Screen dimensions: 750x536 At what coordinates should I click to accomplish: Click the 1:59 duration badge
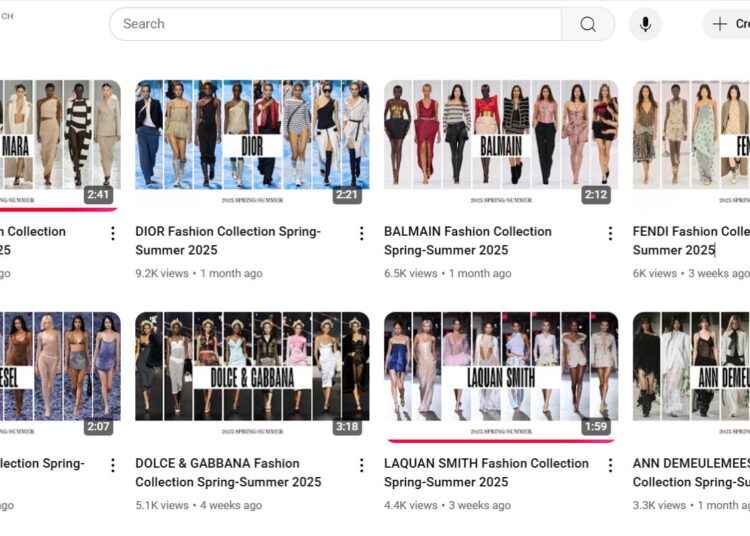click(596, 427)
